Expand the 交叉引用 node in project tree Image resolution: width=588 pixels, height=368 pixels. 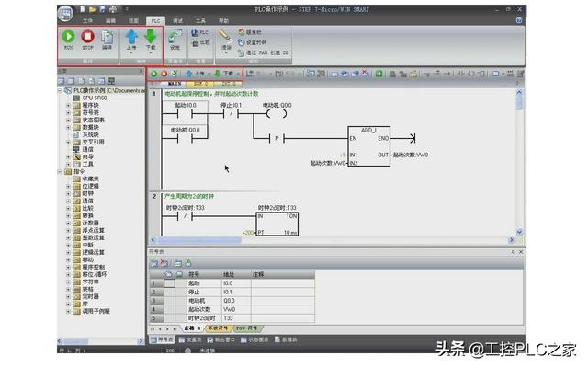(68, 142)
